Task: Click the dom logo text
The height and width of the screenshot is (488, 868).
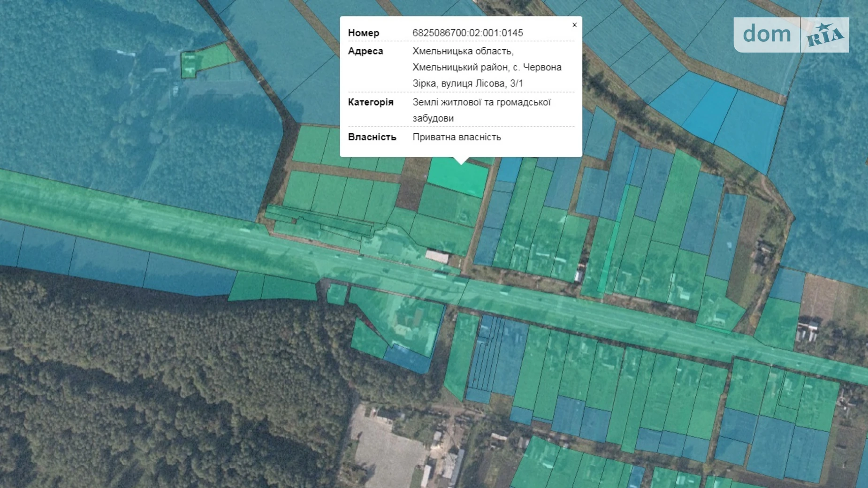Action: click(767, 34)
